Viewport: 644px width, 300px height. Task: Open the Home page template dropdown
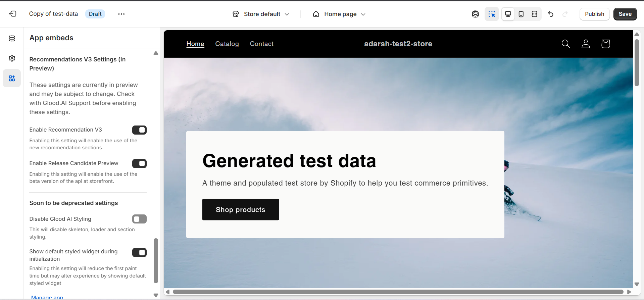tap(339, 14)
